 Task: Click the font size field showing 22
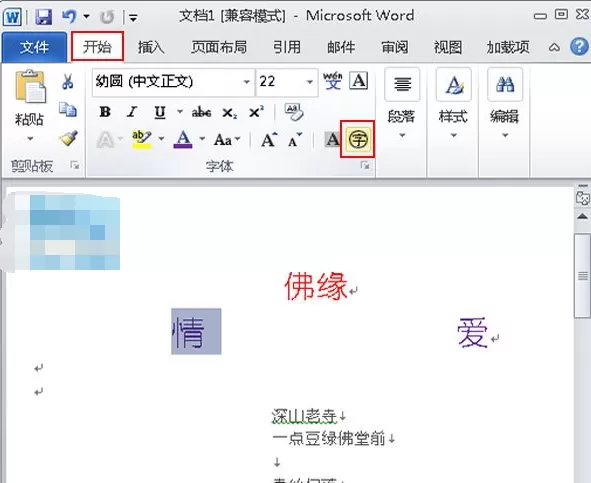point(280,82)
